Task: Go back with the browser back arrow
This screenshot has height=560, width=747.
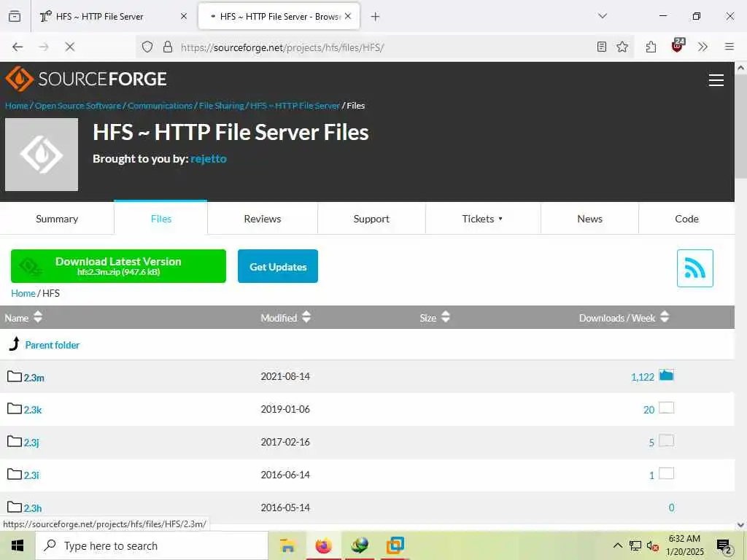Action: (x=18, y=47)
